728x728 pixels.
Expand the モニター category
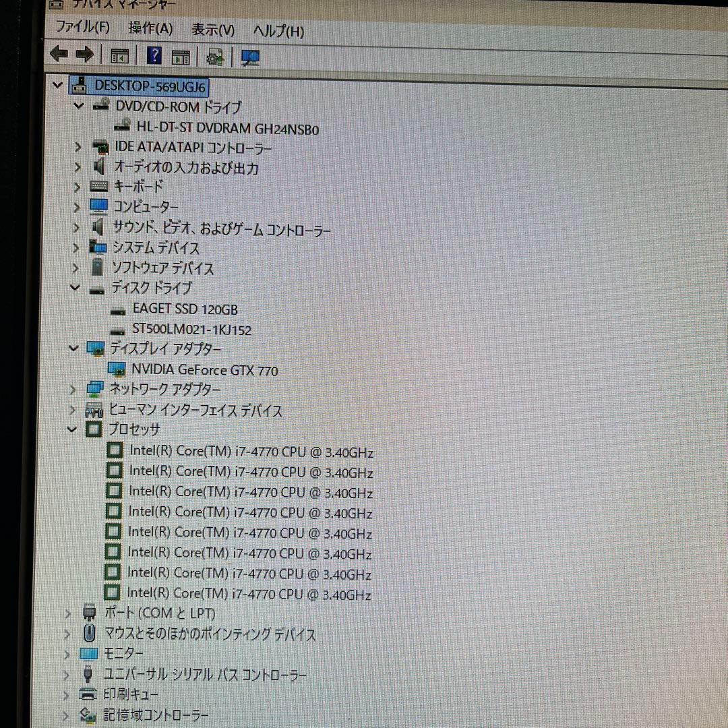click(67, 654)
